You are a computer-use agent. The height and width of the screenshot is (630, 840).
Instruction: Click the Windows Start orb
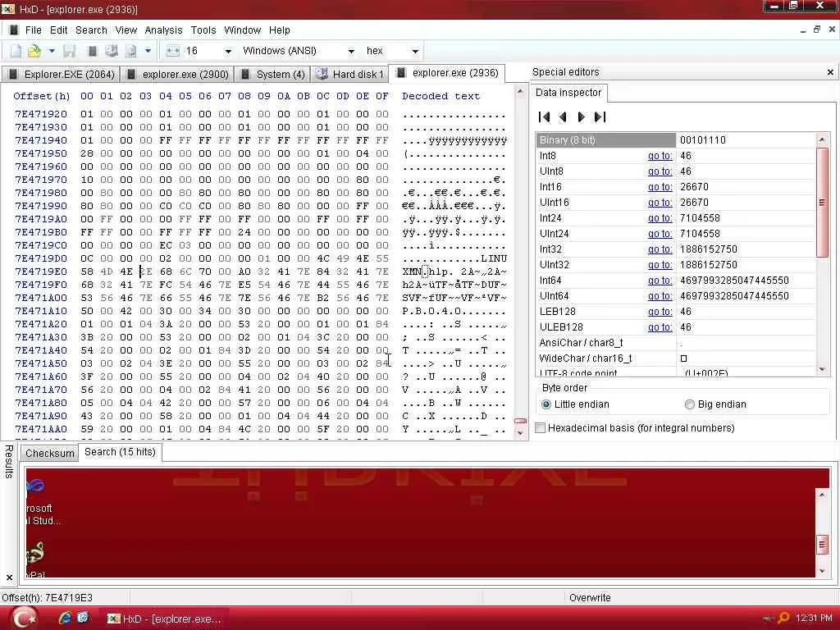point(24,619)
